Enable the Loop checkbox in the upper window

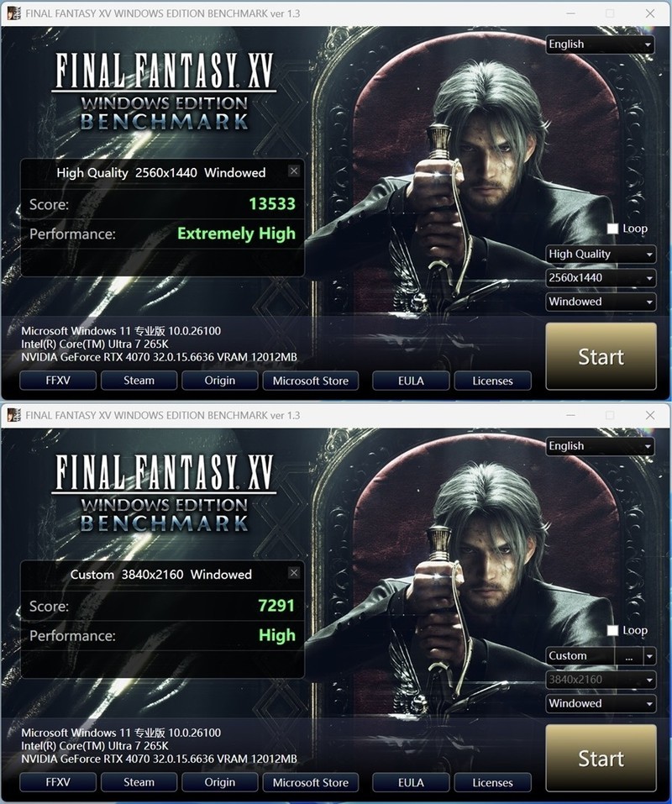[x=612, y=229]
